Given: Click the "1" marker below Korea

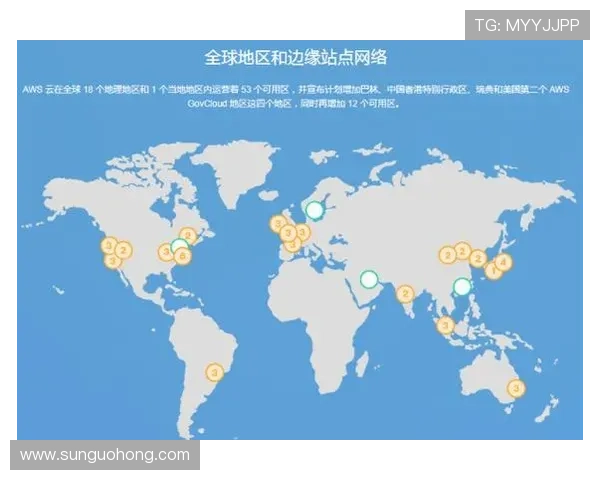Looking at the screenshot, I should coord(493,271).
